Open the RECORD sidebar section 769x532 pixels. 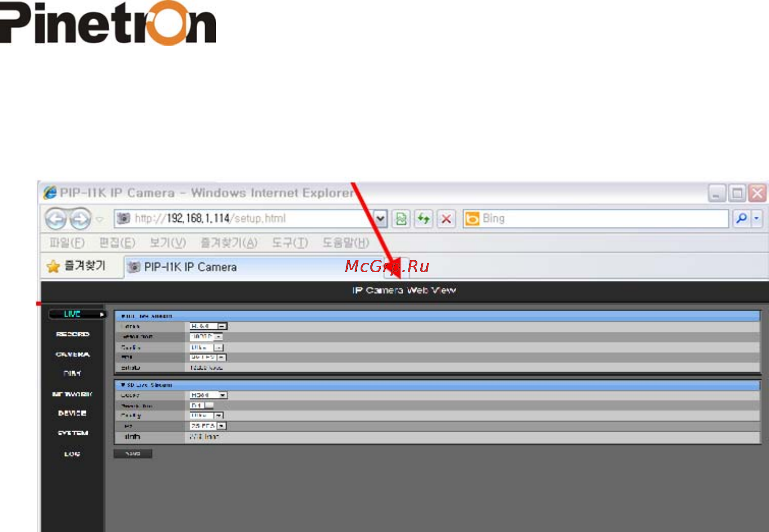coord(73,334)
